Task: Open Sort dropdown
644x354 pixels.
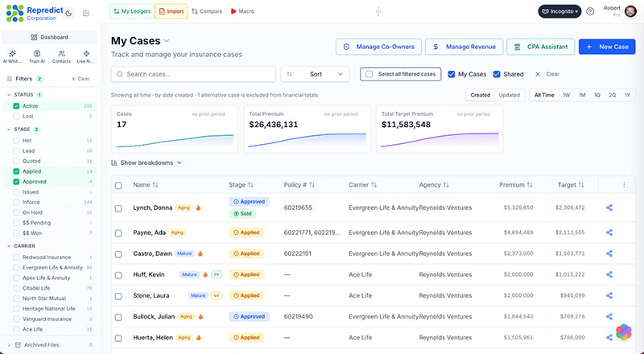Action: pos(315,74)
